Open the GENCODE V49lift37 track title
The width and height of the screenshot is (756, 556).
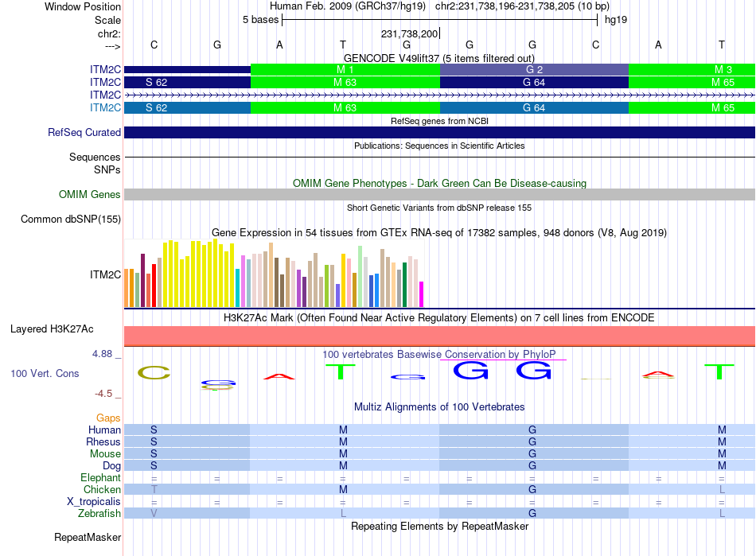(439, 58)
